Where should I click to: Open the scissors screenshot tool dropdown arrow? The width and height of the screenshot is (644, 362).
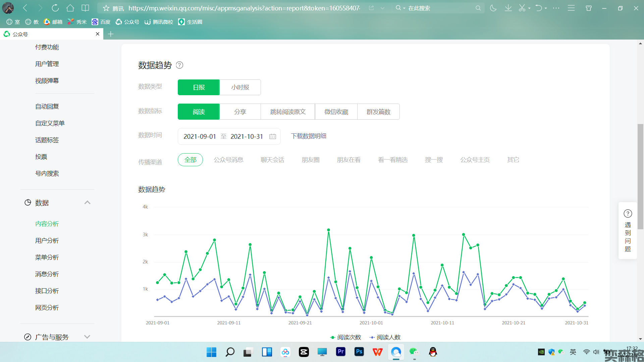(x=529, y=8)
